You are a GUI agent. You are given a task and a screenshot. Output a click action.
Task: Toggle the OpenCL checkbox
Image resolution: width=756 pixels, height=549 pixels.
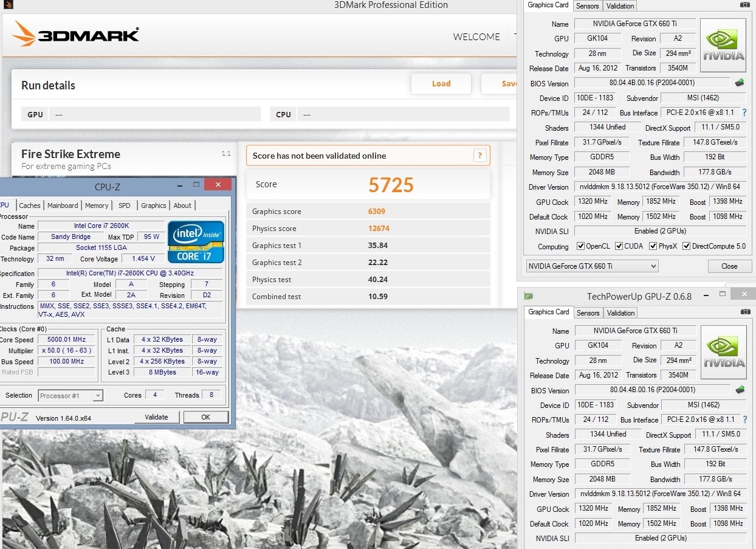[x=581, y=246]
